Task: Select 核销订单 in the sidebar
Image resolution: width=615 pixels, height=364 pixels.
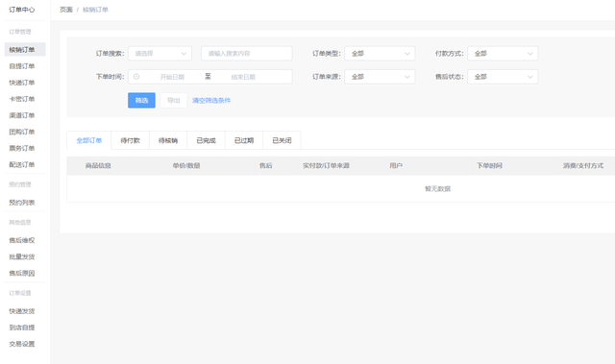Action: pos(25,49)
